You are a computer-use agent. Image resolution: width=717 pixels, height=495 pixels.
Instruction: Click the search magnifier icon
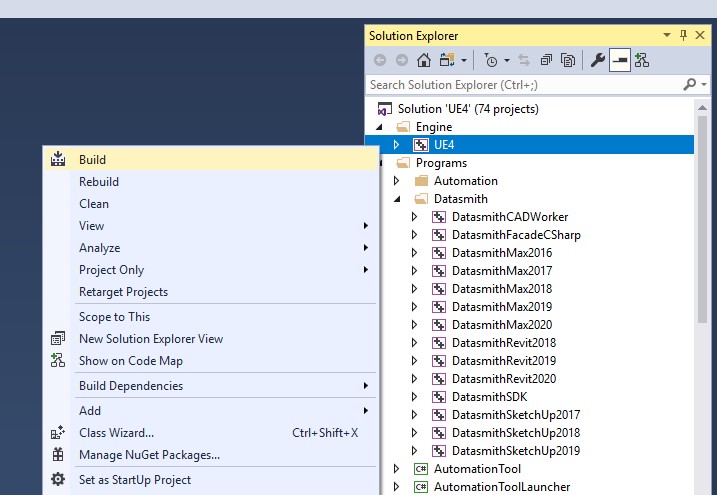click(x=690, y=84)
